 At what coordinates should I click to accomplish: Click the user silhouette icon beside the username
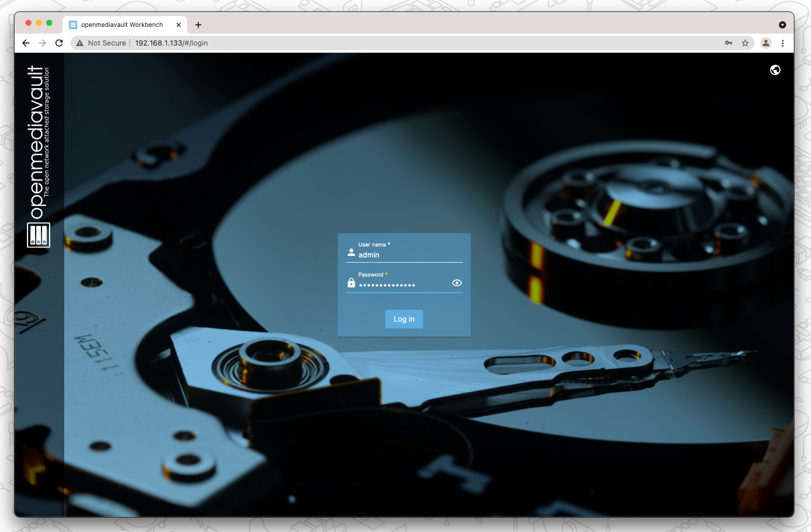351,253
